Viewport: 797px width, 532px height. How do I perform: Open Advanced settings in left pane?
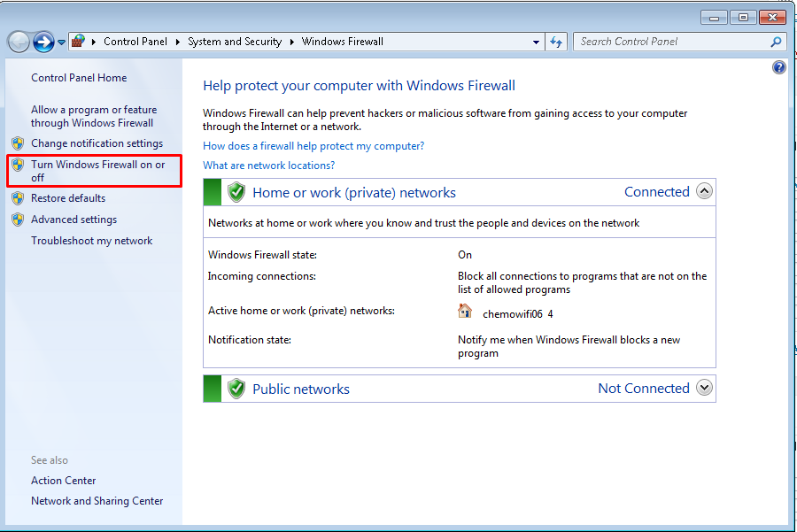pos(74,220)
